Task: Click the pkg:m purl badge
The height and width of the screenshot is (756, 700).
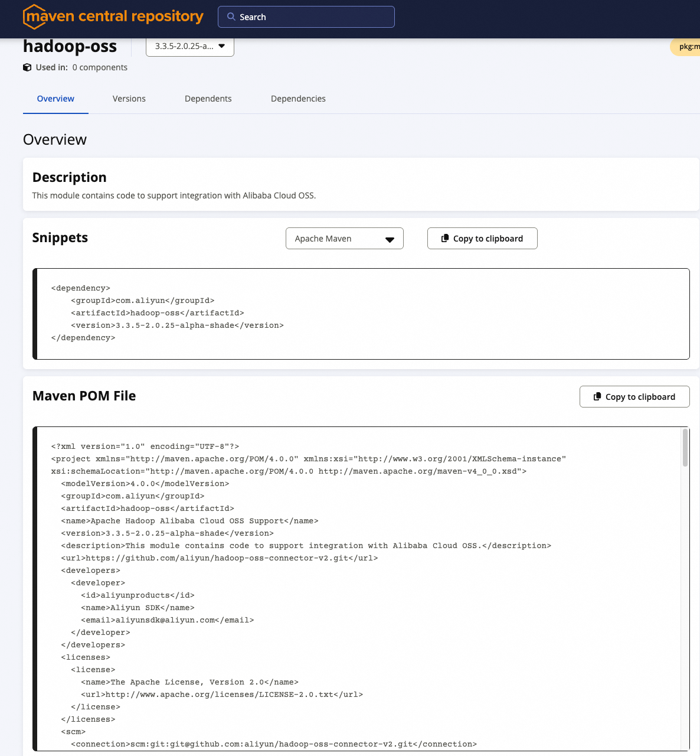Action: pyautogui.click(x=686, y=47)
